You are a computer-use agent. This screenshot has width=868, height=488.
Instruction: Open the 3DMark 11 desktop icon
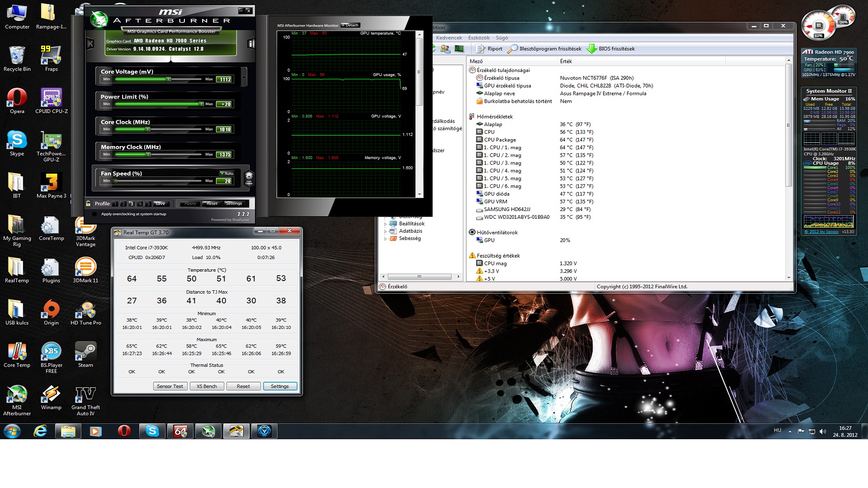(85, 270)
